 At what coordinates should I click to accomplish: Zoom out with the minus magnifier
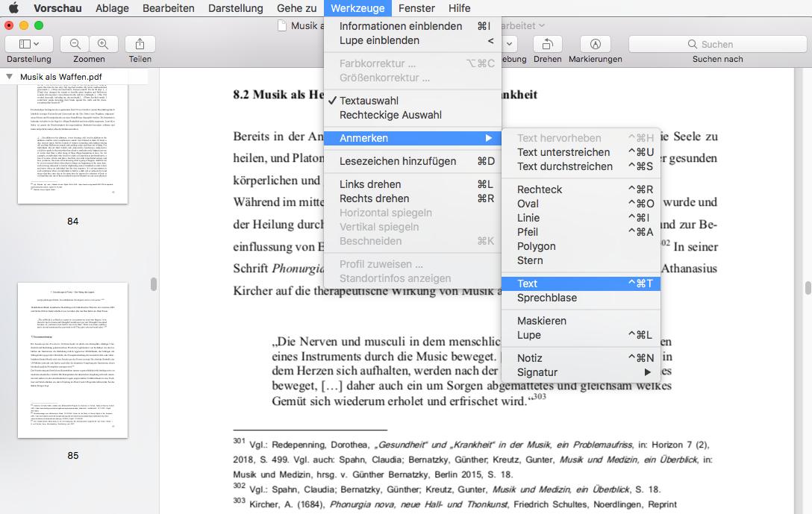tap(75, 44)
